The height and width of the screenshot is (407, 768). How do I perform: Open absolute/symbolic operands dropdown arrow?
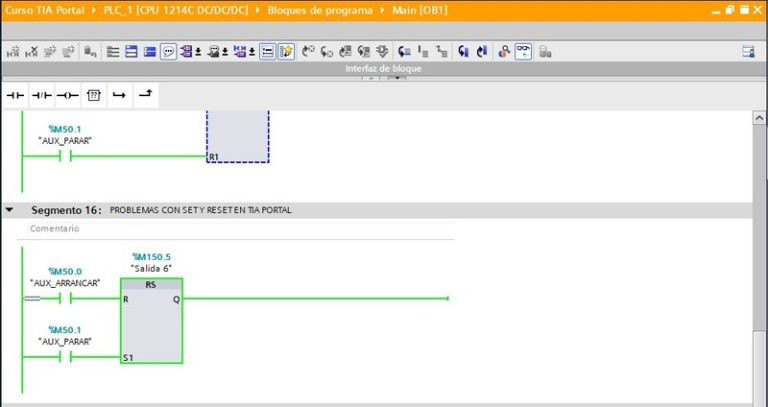click(x=198, y=52)
